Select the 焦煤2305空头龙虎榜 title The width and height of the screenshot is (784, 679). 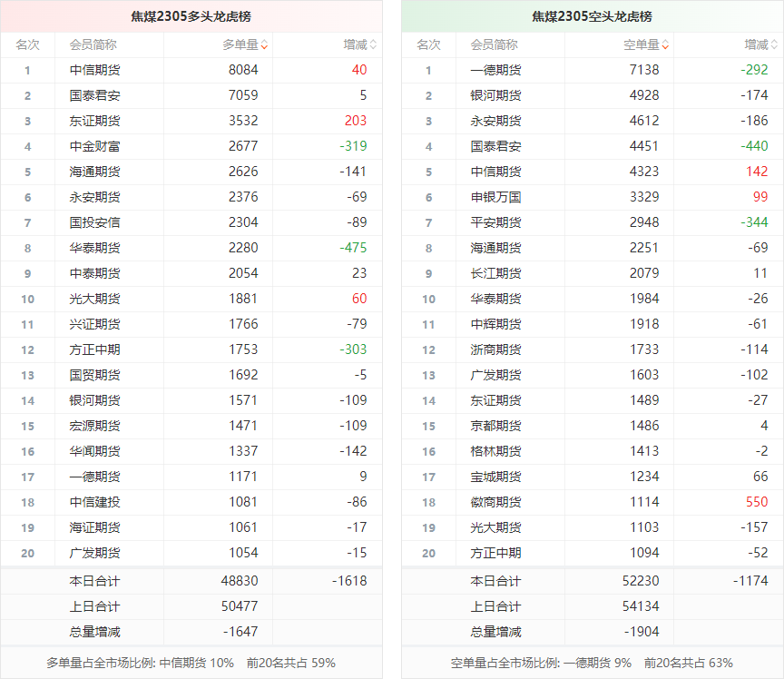click(592, 16)
